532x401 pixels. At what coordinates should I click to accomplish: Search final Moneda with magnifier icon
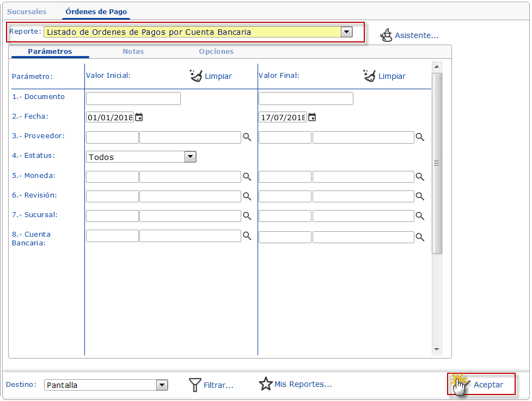coord(420,177)
